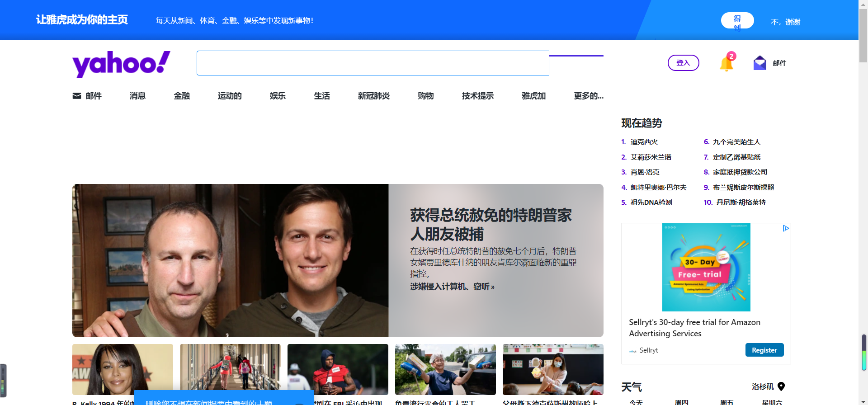Click the AdChoices triangle icon
The image size is (868, 405).
click(786, 228)
